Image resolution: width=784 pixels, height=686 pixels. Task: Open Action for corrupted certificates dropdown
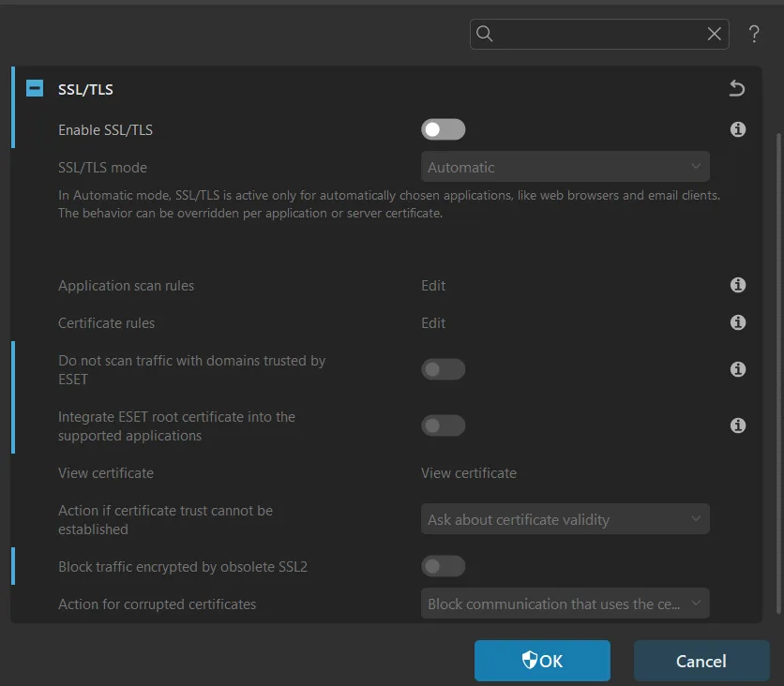pyautogui.click(x=565, y=604)
